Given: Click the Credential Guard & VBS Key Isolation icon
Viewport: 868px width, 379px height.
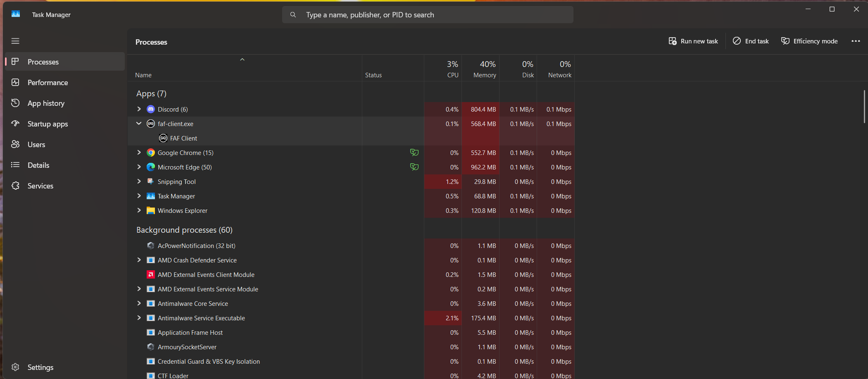Looking at the screenshot, I should [151, 361].
